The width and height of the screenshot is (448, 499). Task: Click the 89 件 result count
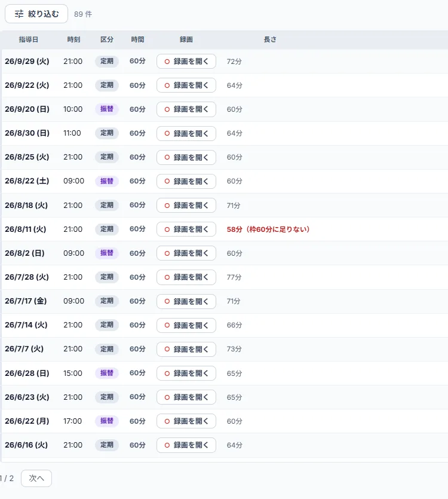pos(83,14)
